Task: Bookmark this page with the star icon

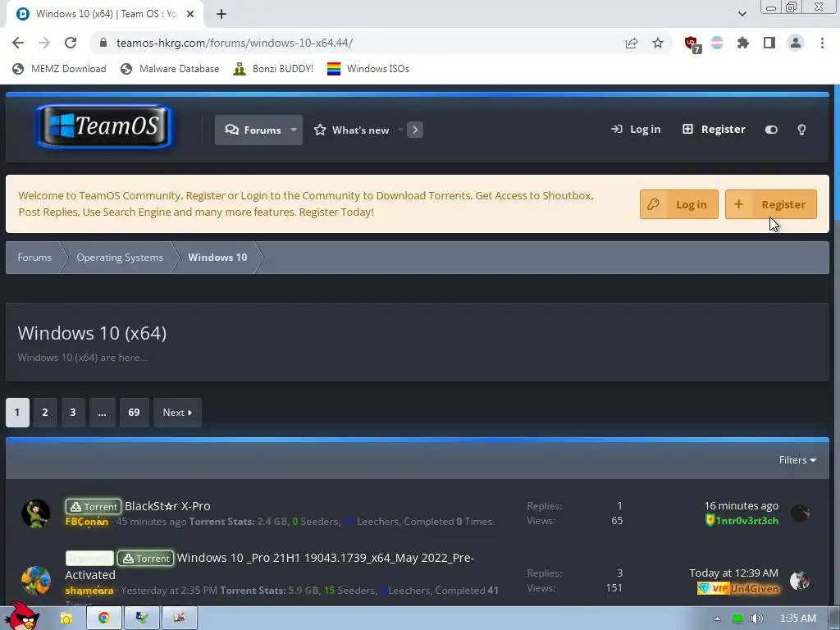Action: coord(658,43)
